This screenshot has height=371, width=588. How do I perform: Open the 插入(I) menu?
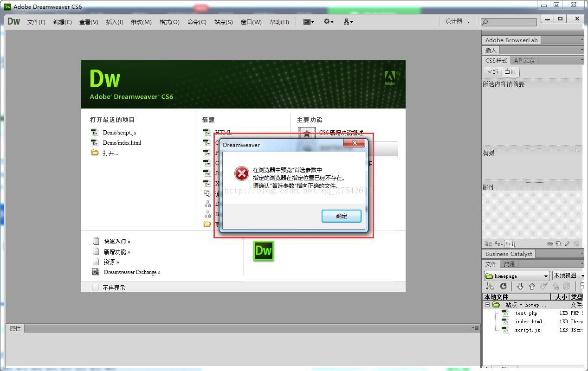[x=115, y=22]
